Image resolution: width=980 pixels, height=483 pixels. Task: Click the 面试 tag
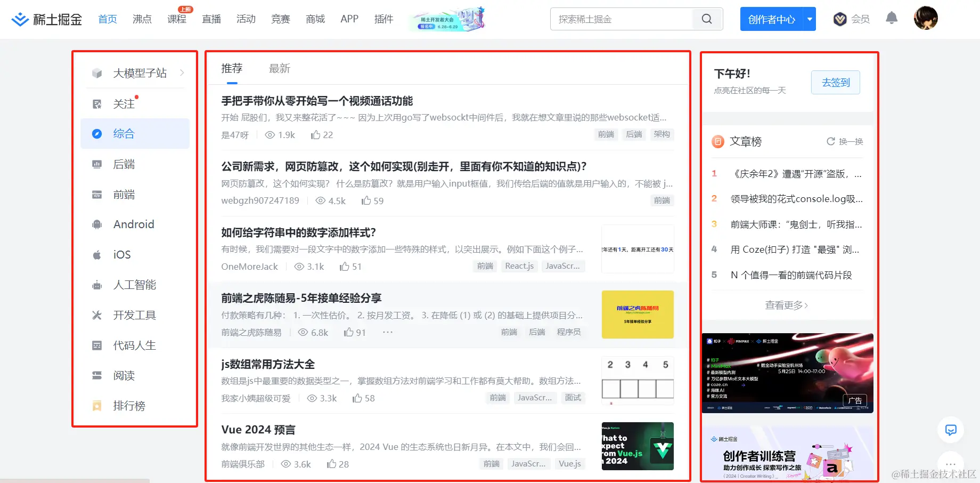(x=573, y=398)
